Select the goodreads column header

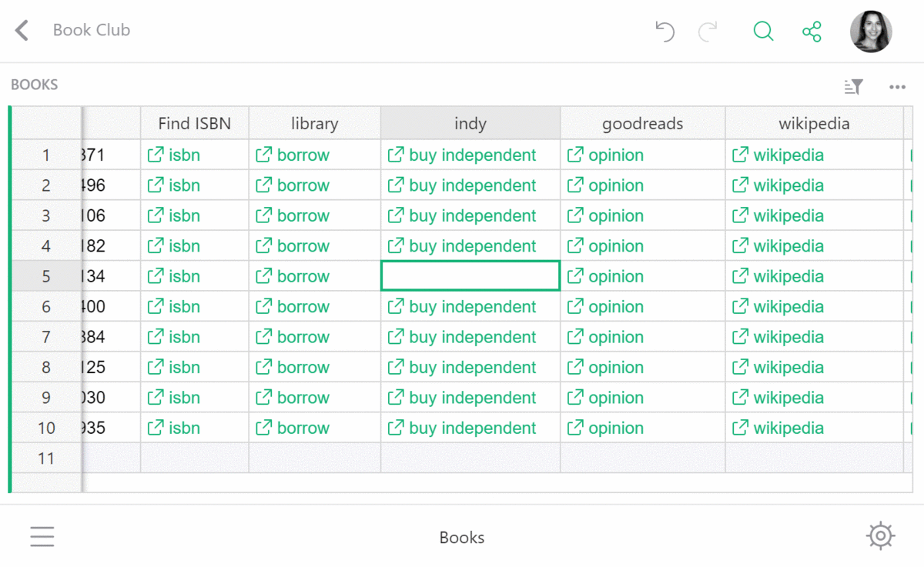[642, 123]
